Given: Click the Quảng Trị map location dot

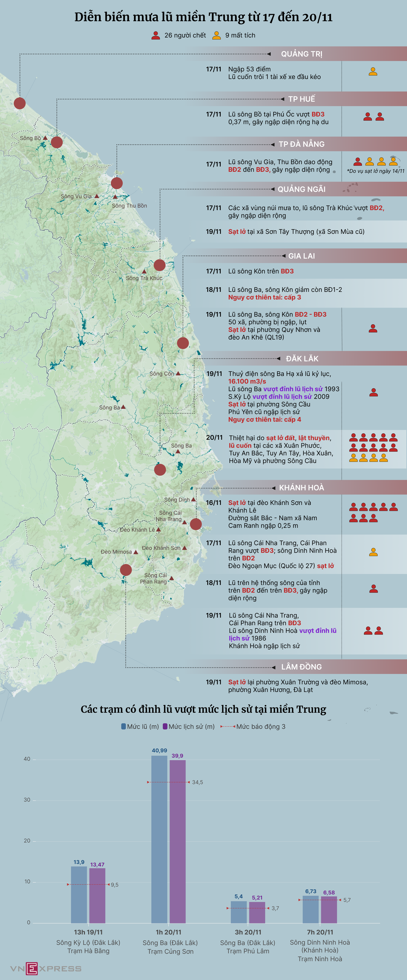Looking at the screenshot, I should [20, 103].
